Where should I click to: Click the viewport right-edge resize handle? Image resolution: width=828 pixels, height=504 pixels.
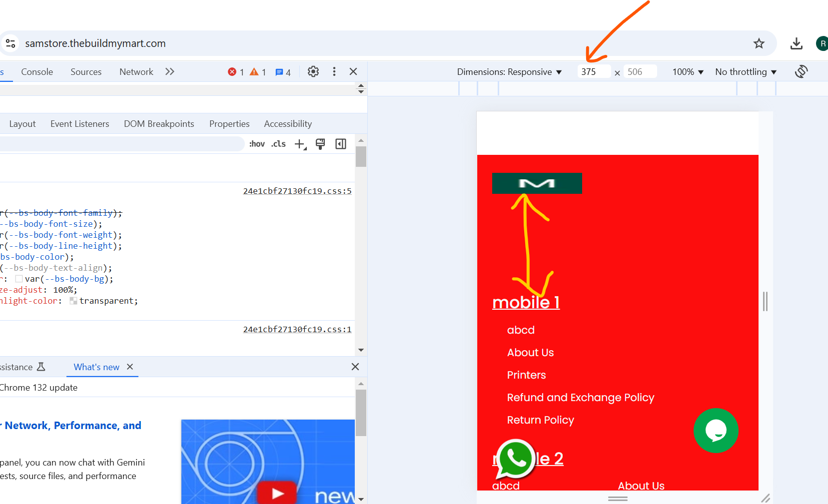[765, 301]
